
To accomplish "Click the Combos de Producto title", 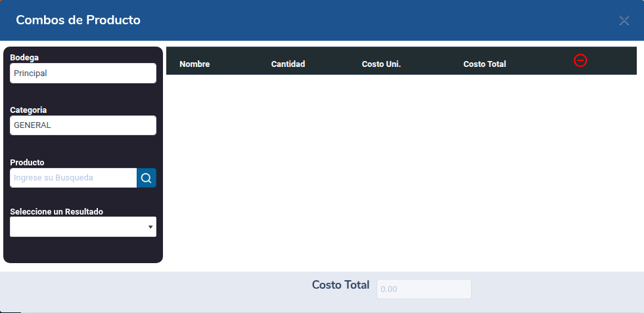I will pyautogui.click(x=78, y=20).
